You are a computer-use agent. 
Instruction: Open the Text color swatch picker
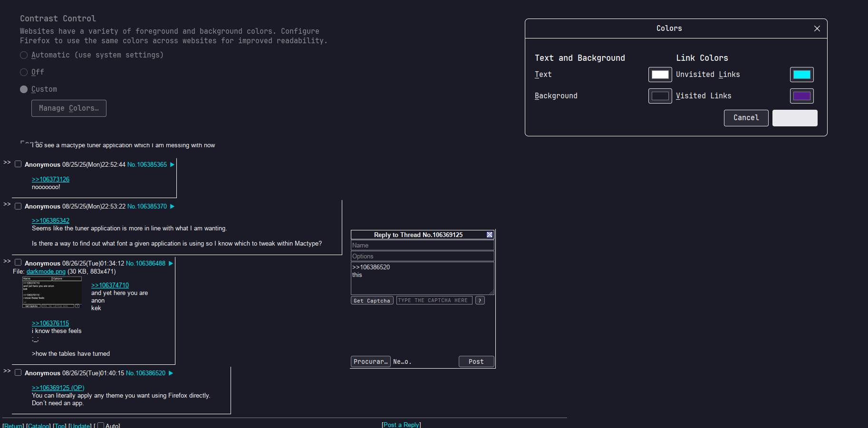pyautogui.click(x=660, y=75)
